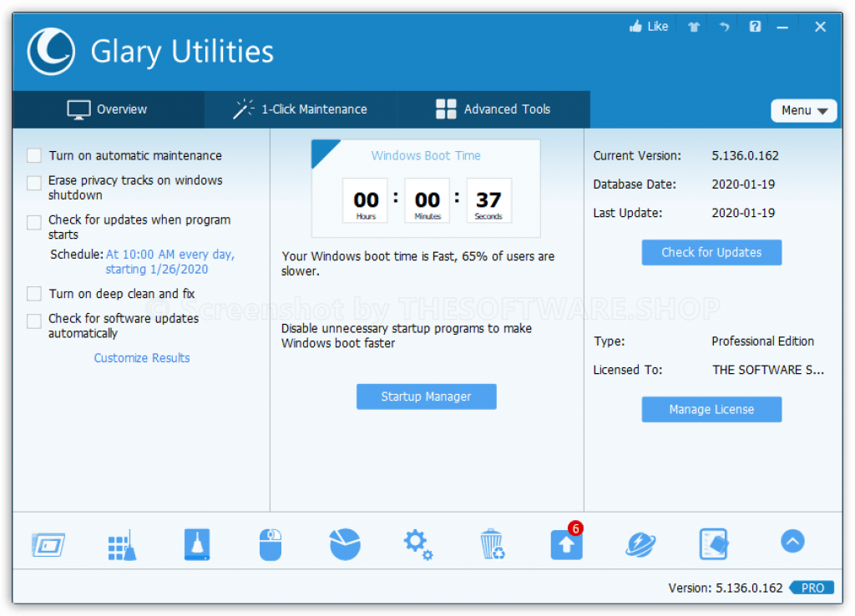Screen dimensions: 855x616
Task: Open software updates icon with badge 6
Action: [x=566, y=545]
